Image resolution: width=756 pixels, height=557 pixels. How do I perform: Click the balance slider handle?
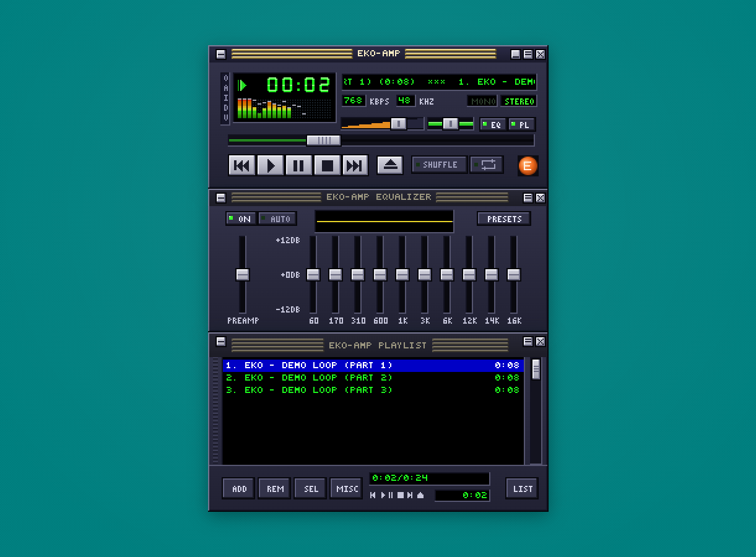450,124
